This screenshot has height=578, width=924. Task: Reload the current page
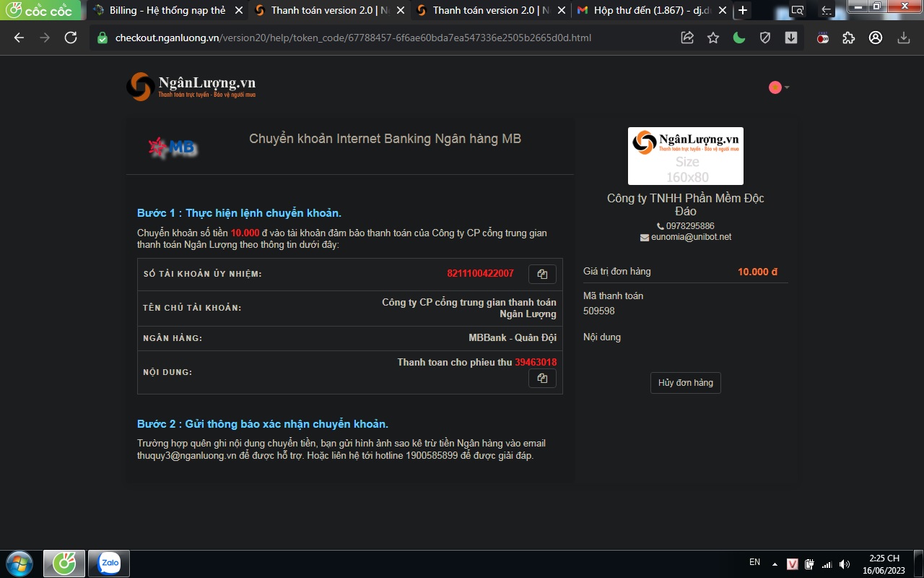click(x=71, y=38)
